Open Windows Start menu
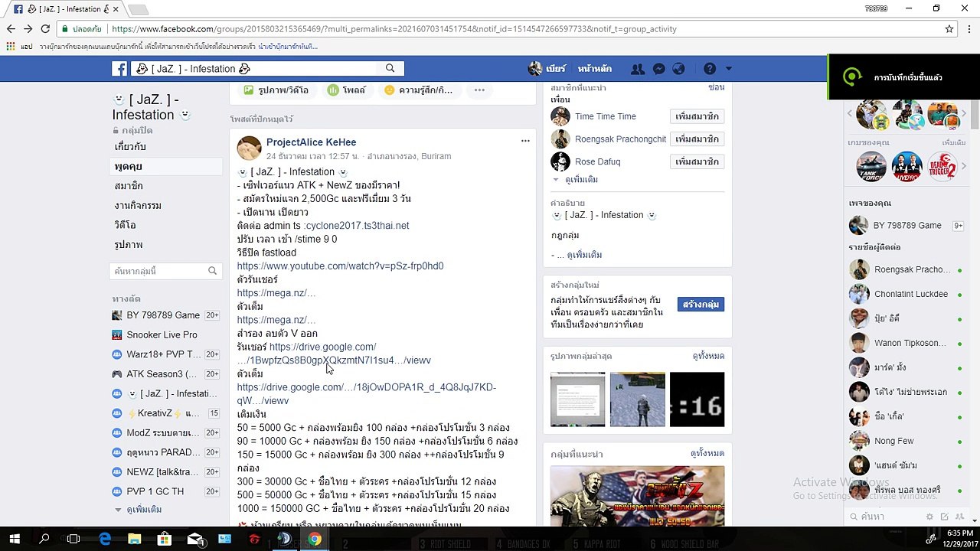 pos(15,539)
